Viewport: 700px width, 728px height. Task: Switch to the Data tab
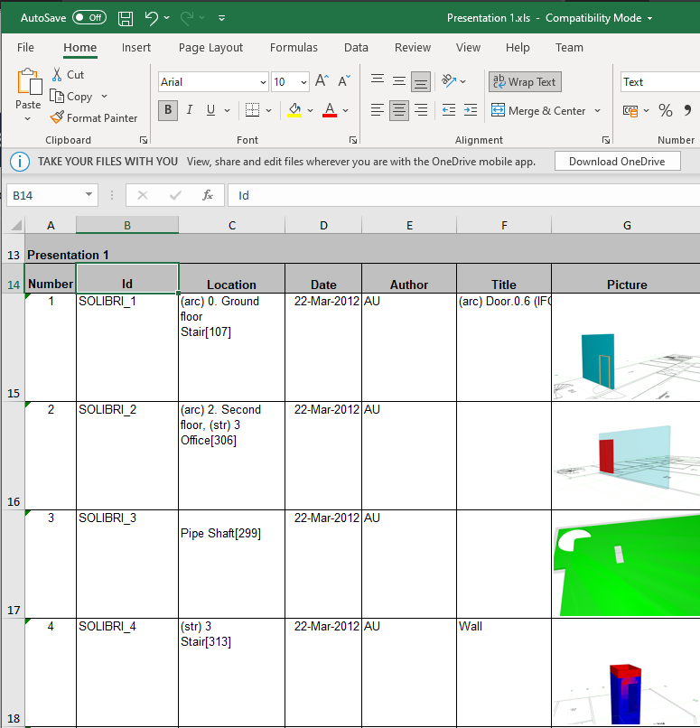click(356, 47)
